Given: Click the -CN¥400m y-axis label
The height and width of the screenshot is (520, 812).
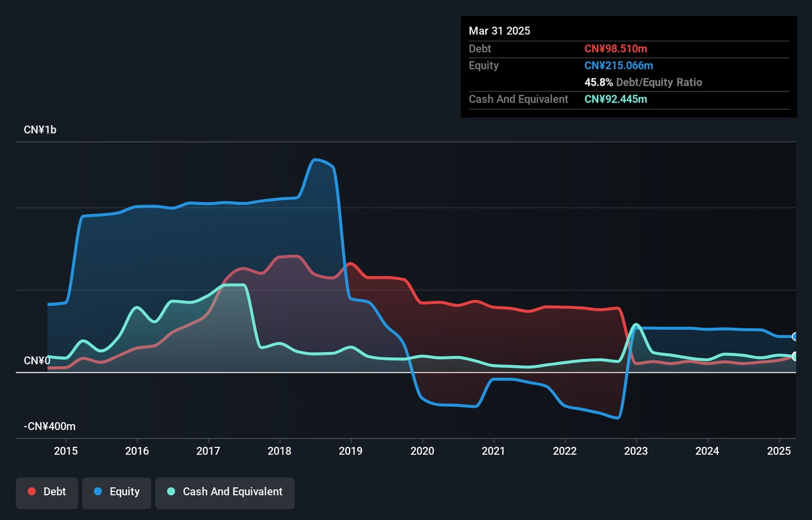Looking at the screenshot, I should pyautogui.click(x=50, y=426).
